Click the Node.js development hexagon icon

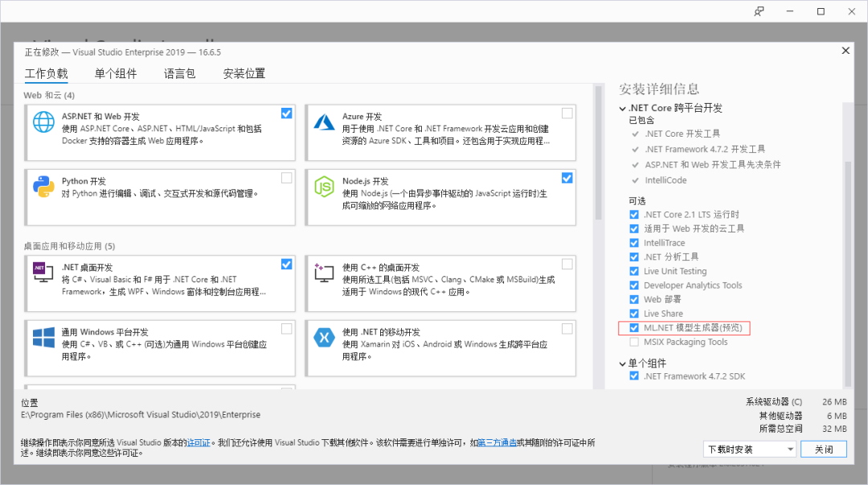pos(325,187)
